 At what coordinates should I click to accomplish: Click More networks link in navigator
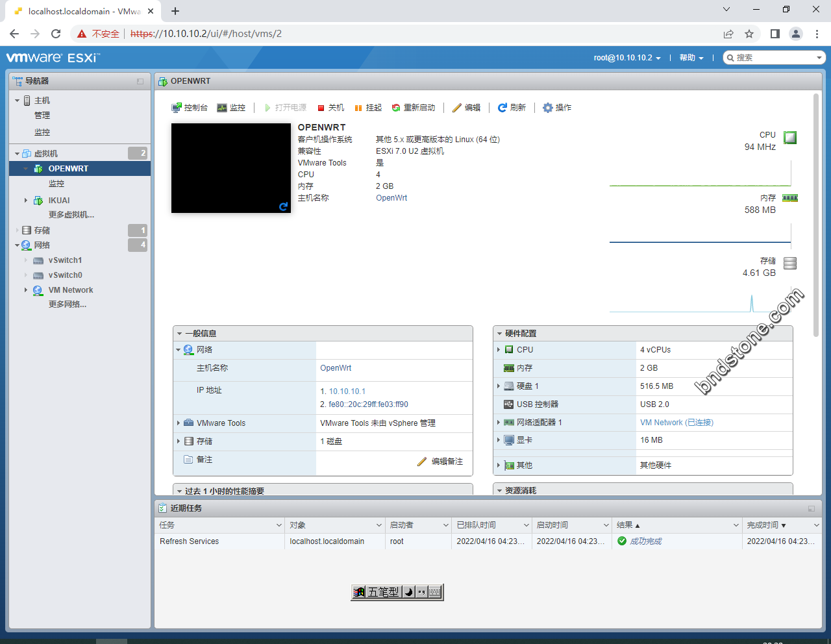(68, 304)
